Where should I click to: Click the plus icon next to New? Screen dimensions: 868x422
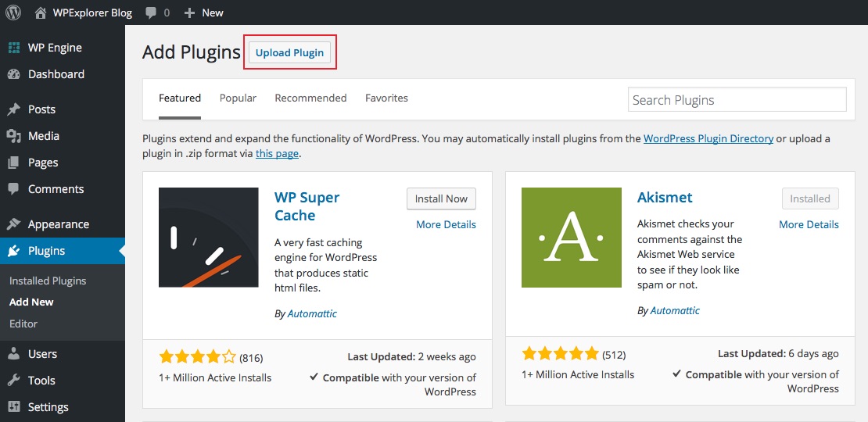pyautogui.click(x=189, y=13)
